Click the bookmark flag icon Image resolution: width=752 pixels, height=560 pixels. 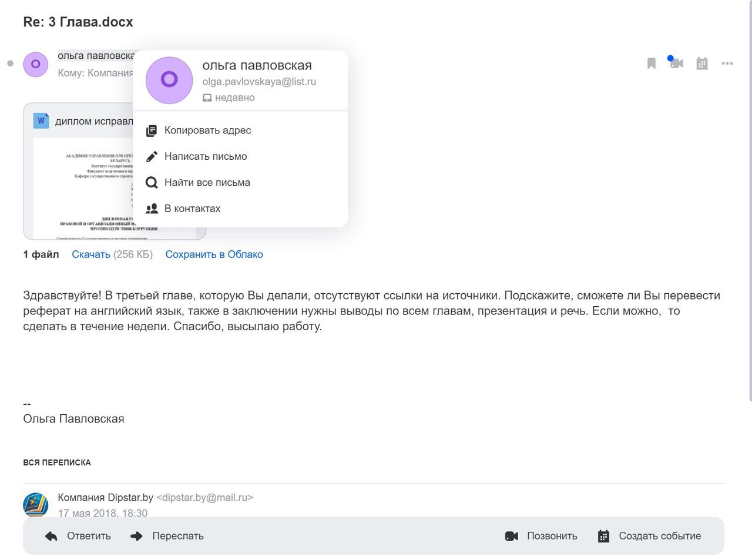pos(651,63)
